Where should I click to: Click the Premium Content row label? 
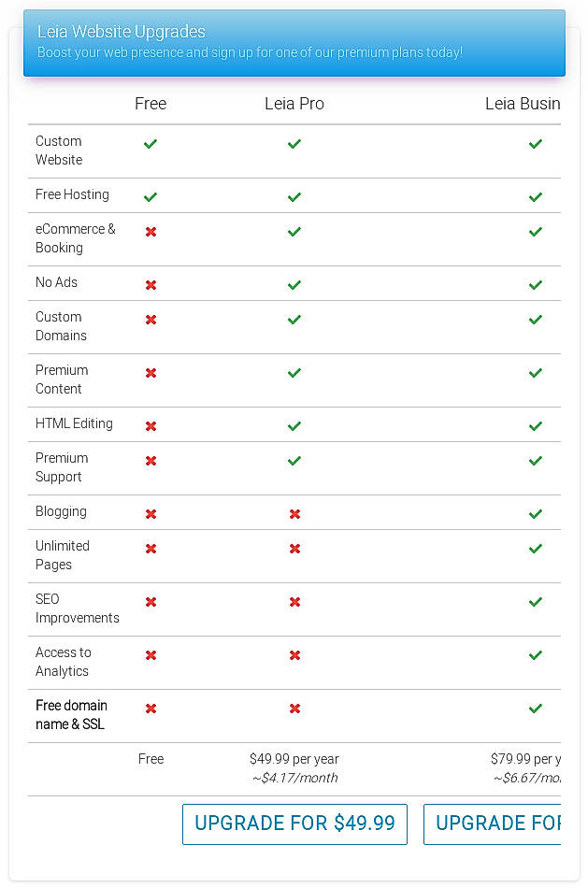tap(62, 380)
